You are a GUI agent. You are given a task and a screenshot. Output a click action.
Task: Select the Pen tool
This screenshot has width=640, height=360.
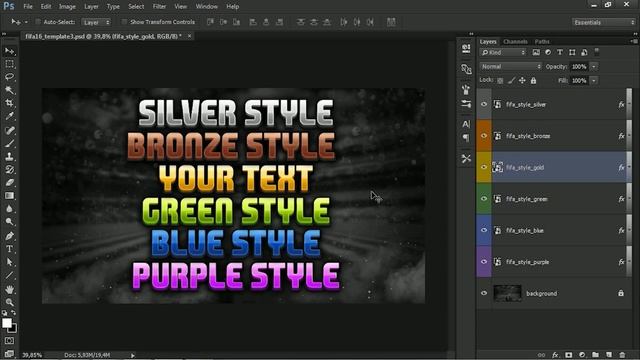[x=9, y=236]
